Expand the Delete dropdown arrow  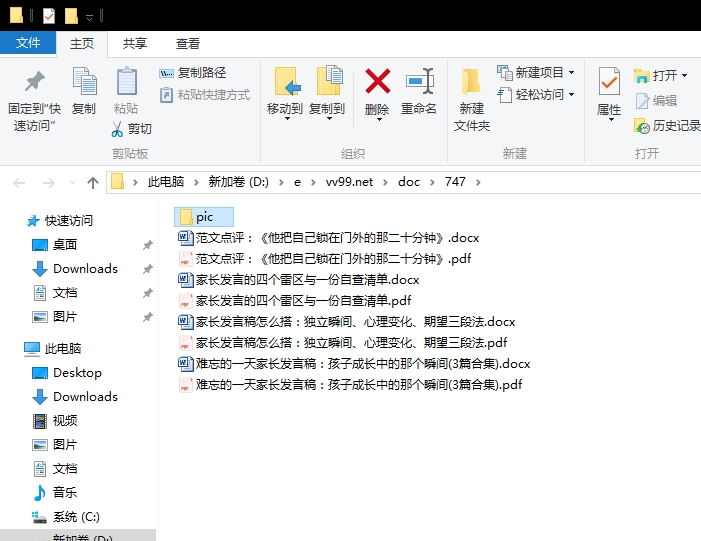tap(379, 119)
